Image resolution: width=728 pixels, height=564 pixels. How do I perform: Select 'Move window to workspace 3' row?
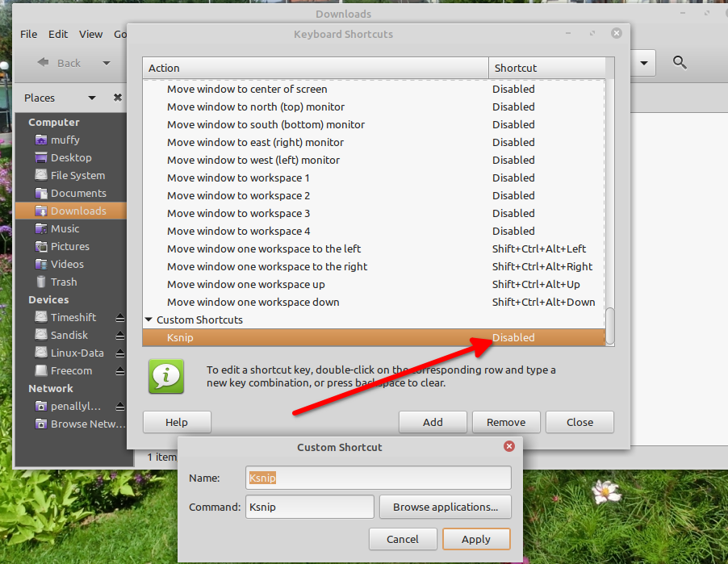[374, 213]
